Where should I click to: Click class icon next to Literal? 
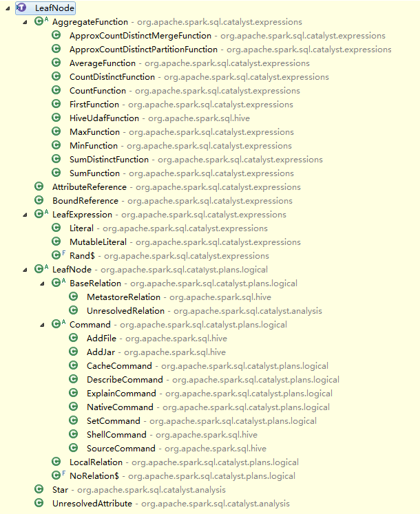pyautogui.click(x=56, y=228)
